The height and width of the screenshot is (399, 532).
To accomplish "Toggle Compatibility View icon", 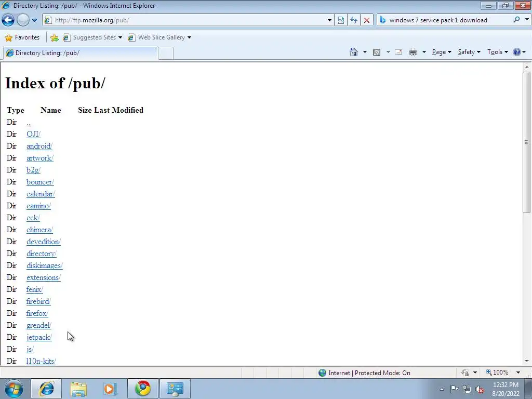I will click(341, 20).
